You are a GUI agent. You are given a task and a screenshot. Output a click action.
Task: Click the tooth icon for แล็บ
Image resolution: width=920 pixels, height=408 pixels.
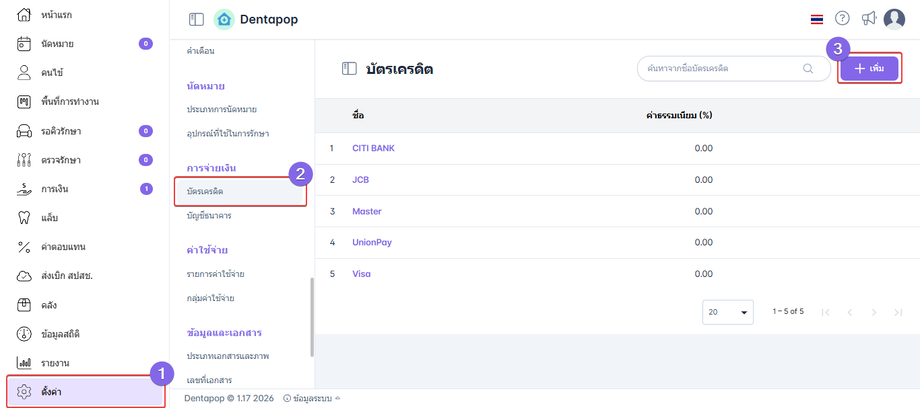click(x=25, y=217)
